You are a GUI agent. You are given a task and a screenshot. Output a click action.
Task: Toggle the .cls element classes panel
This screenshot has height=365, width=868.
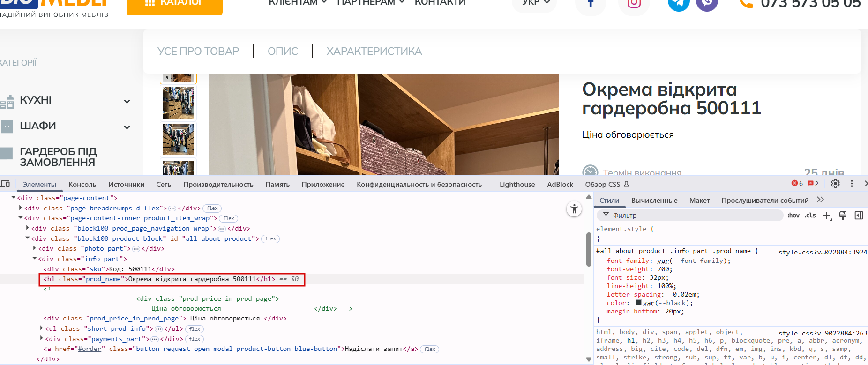point(810,216)
